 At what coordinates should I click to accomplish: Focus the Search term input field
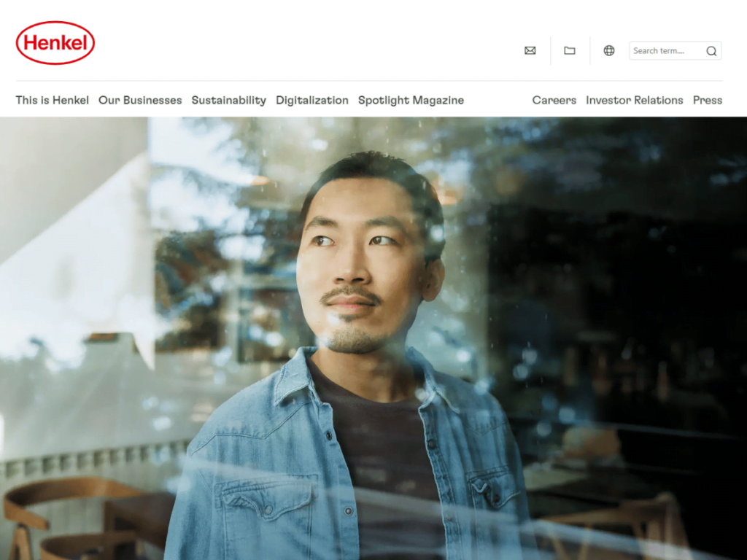tap(666, 51)
